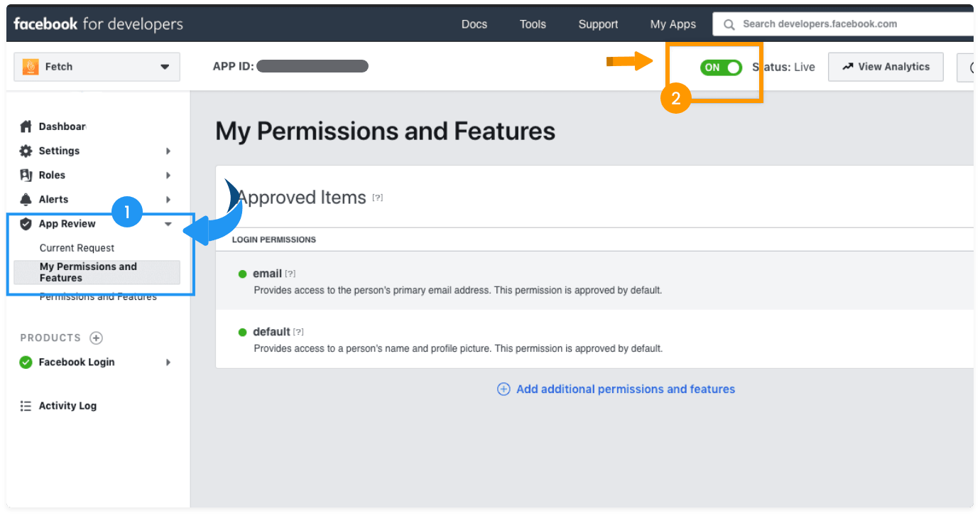
Task: Open the Docs menu
Action: click(474, 24)
